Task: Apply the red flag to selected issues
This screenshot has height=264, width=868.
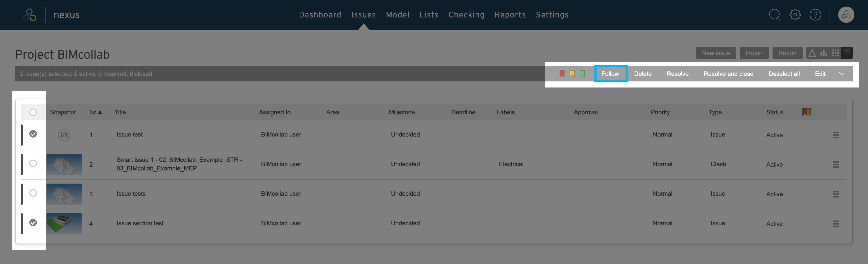Action: (x=562, y=74)
